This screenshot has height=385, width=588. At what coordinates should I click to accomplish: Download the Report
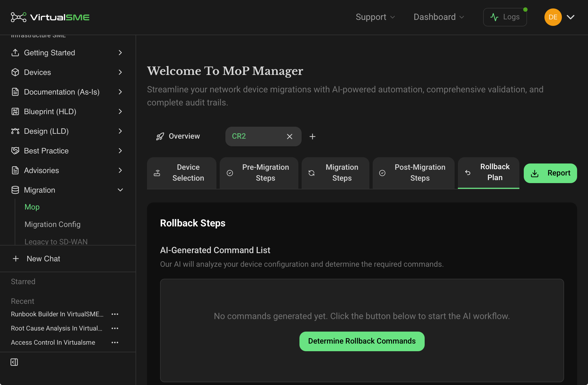pyautogui.click(x=550, y=173)
